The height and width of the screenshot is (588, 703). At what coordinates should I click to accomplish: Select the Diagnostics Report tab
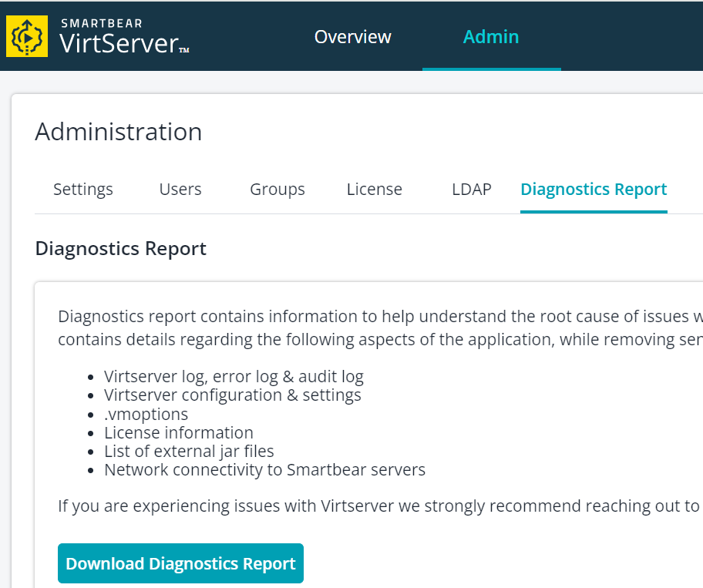pyautogui.click(x=594, y=189)
